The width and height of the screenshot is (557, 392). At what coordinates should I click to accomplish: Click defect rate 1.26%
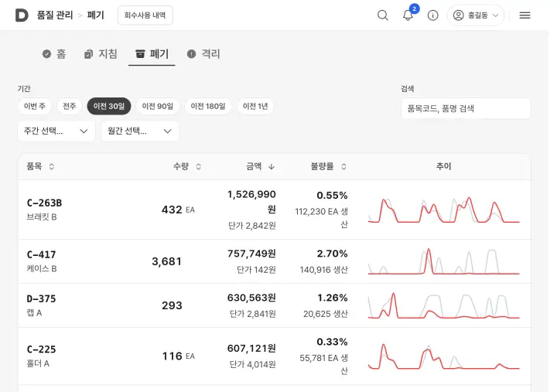[x=332, y=298]
